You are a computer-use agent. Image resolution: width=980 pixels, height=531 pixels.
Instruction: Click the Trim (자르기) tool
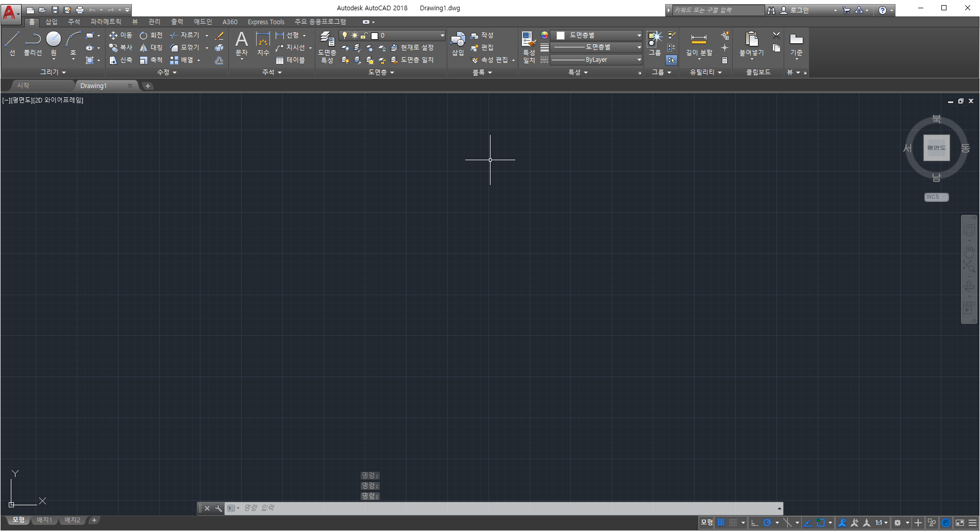(184, 36)
